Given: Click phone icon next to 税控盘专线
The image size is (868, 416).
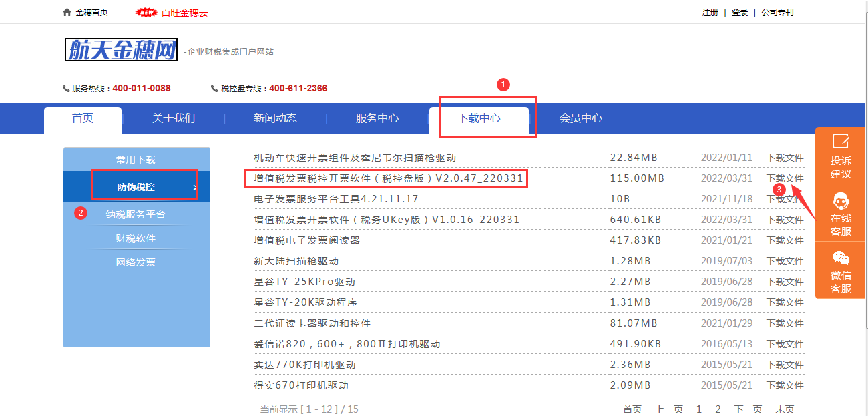Looking at the screenshot, I should [x=215, y=88].
